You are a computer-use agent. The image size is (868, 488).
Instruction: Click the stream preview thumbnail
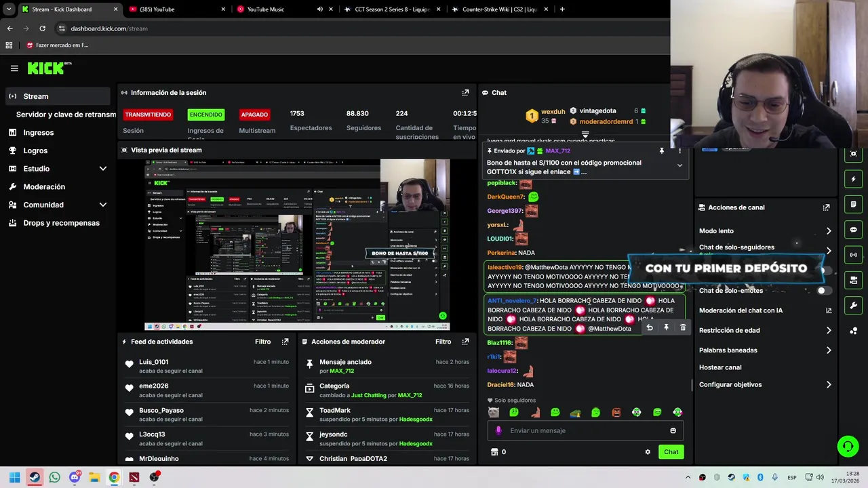pos(297,244)
